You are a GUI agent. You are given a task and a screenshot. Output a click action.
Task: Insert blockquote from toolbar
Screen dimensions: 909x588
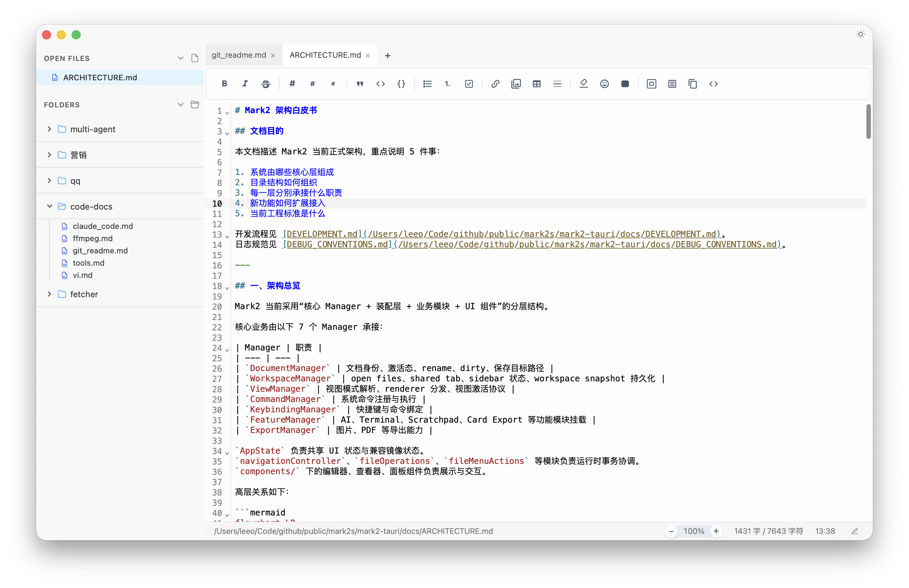(x=360, y=83)
